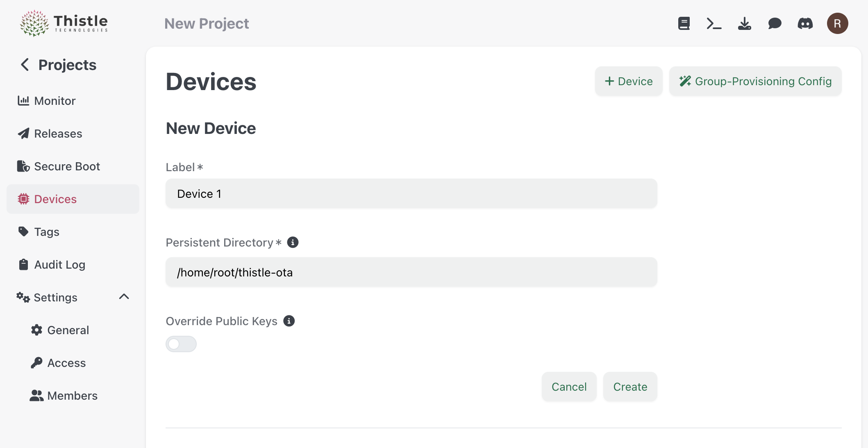This screenshot has width=868, height=448.
Task: Open the terminal/CLI icon in the top bar
Action: pos(713,23)
